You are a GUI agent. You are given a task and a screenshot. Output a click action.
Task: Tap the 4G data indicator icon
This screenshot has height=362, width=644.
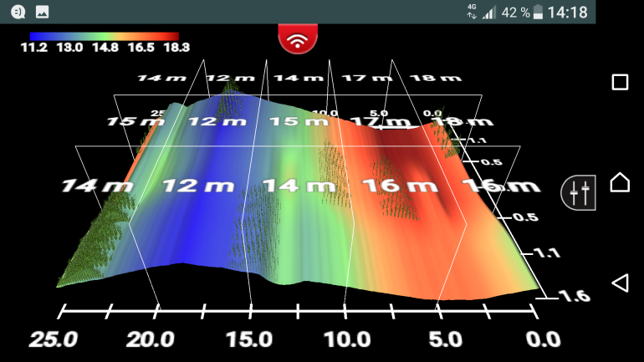coord(473,12)
